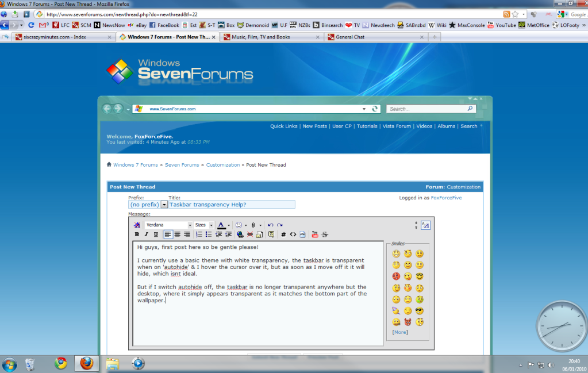Open Vista Forum in navigation bar

click(x=397, y=126)
